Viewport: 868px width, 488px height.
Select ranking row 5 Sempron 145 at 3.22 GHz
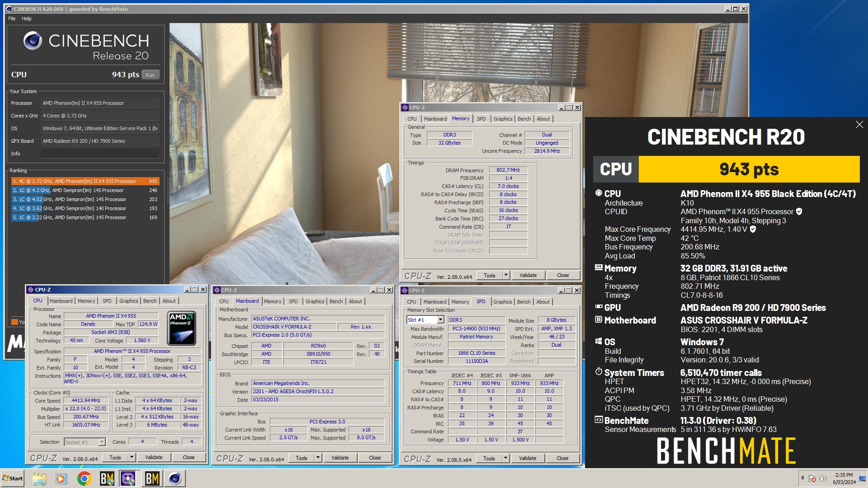85,217
